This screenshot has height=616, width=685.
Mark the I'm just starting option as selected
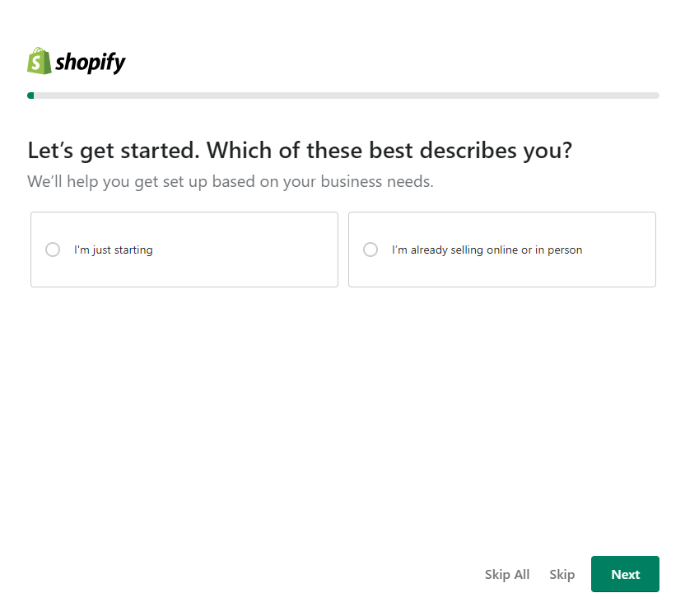53,249
